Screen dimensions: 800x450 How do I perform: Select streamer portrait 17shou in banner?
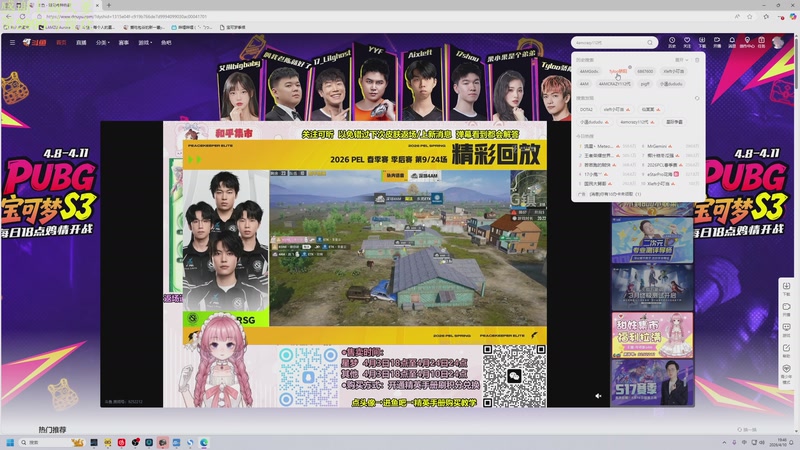click(x=467, y=87)
